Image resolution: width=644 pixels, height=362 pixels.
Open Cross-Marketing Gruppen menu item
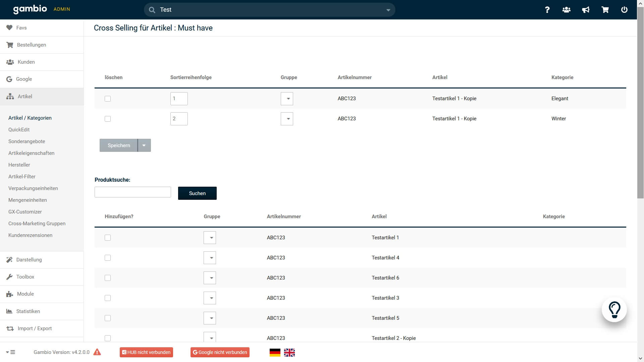[x=37, y=224]
